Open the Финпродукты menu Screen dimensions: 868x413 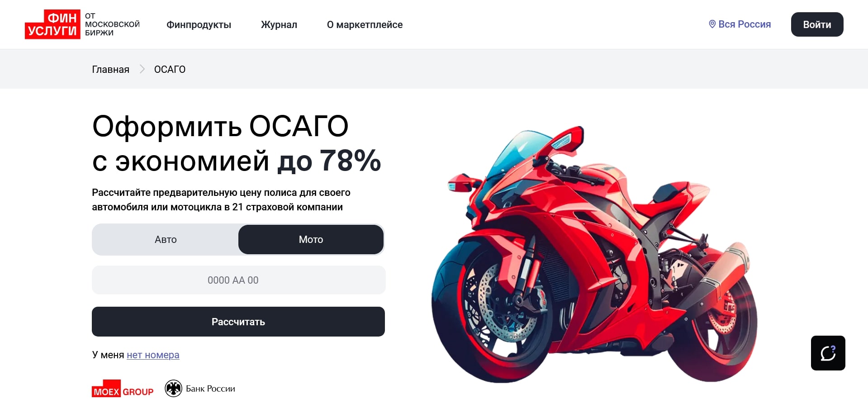(199, 24)
